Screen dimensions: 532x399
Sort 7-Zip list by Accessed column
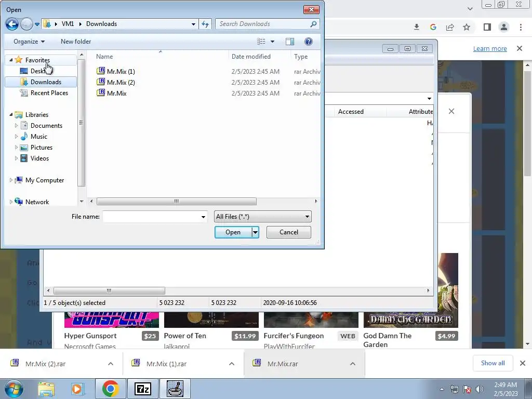(x=351, y=112)
